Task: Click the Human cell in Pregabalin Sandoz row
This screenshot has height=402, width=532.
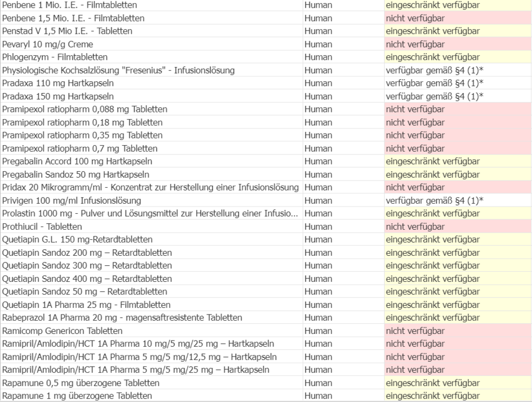Action: pos(318,174)
